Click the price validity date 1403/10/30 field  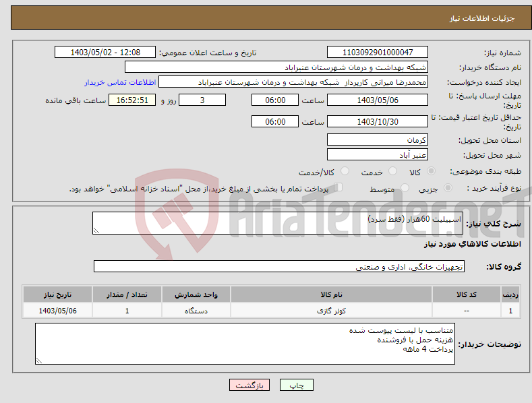coord(378,121)
